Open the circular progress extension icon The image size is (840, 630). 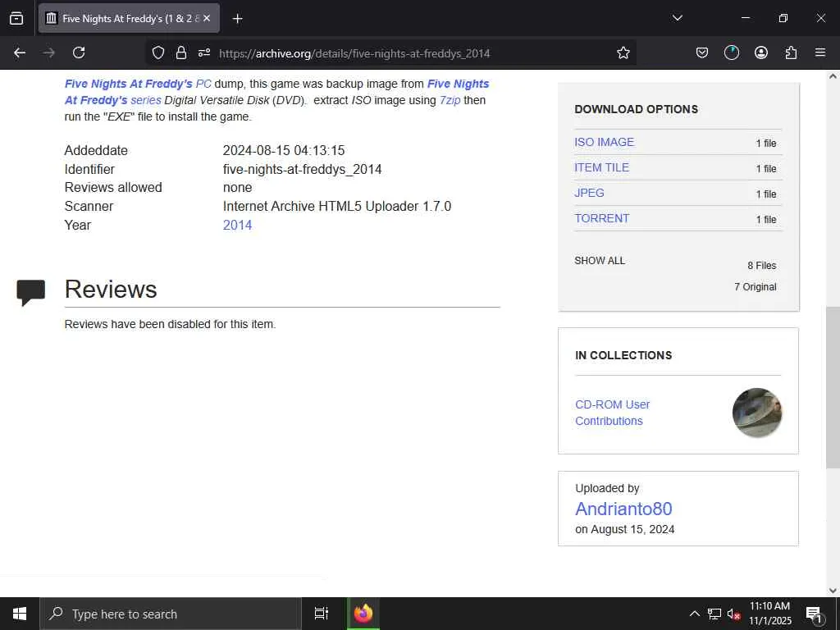[731, 52]
